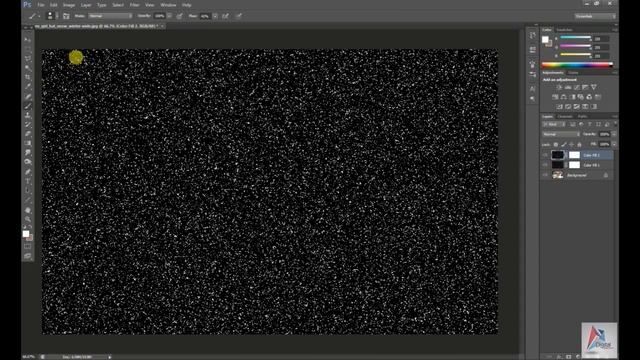Screen dimensions: 640x360
Task: Open the Opacity slider arrow in options bar
Action: tap(169, 16)
